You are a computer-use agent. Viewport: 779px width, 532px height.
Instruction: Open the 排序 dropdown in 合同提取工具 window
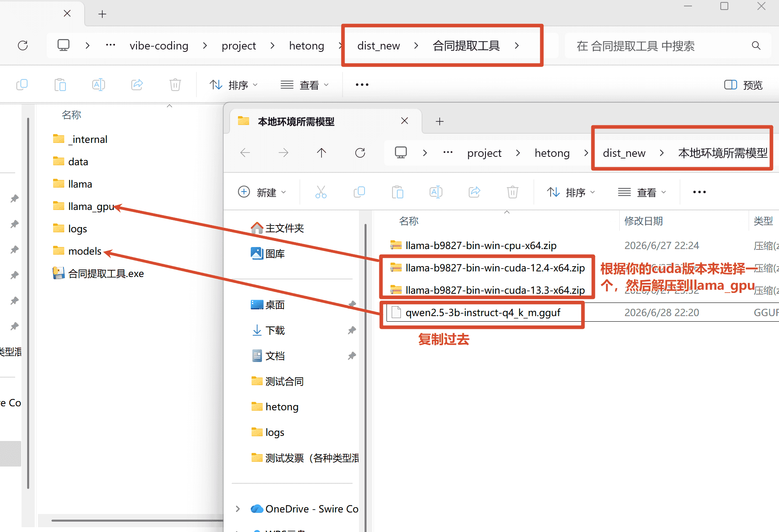click(x=234, y=85)
